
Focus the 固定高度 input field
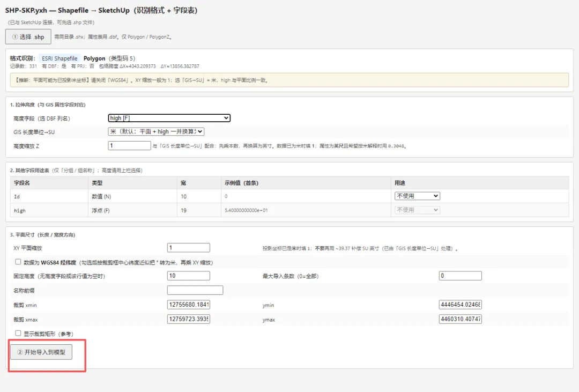coord(189,276)
